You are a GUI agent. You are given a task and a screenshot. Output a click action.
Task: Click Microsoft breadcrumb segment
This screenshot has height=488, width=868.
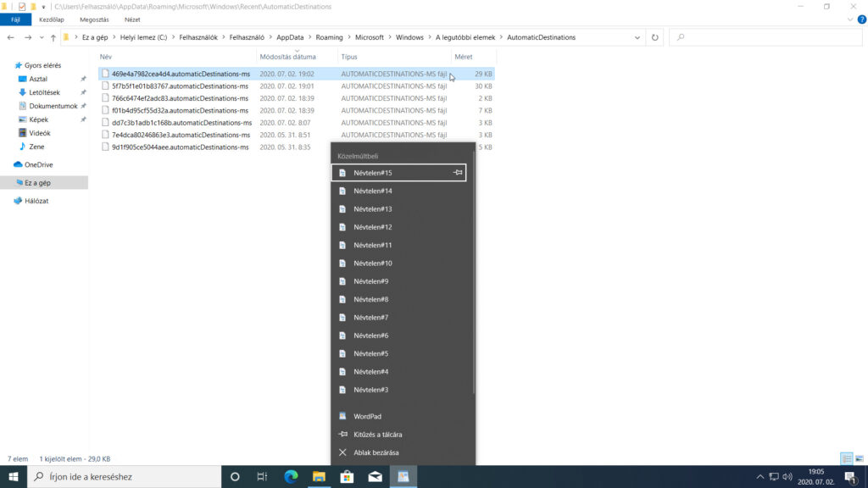coord(370,37)
